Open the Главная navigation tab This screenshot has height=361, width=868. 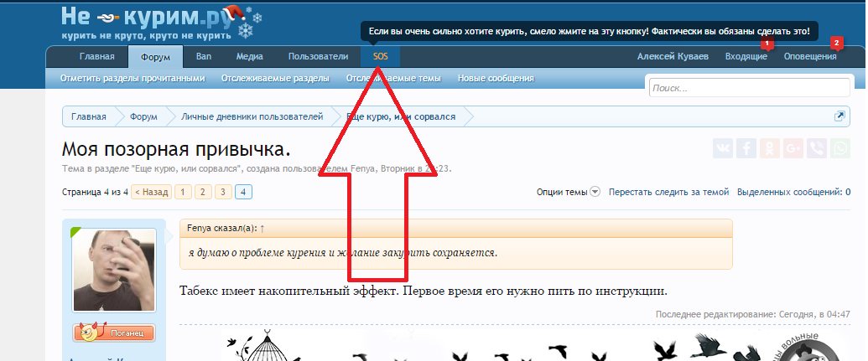click(97, 56)
